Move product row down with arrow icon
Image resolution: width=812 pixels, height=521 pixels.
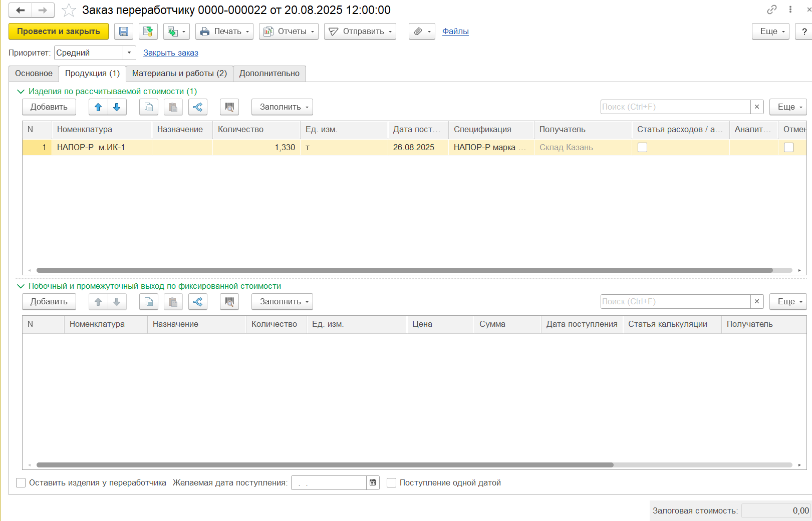click(x=117, y=107)
